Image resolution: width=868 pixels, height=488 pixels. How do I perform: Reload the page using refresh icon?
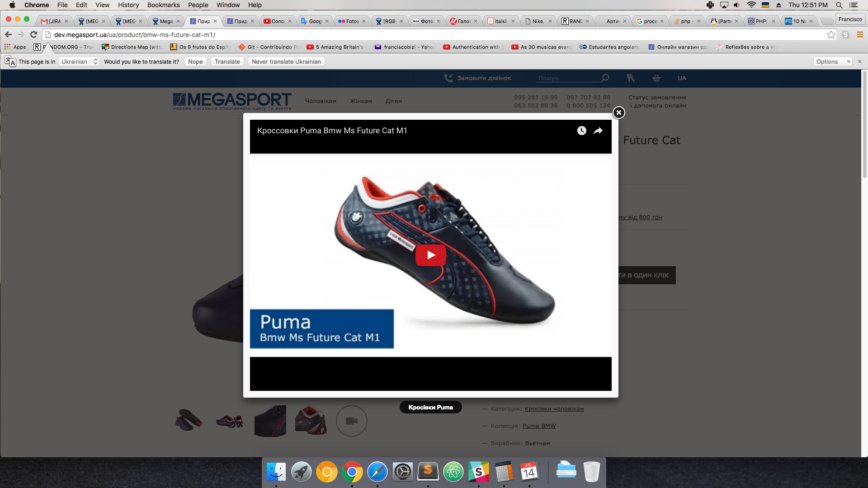click(x=33, y=35)
